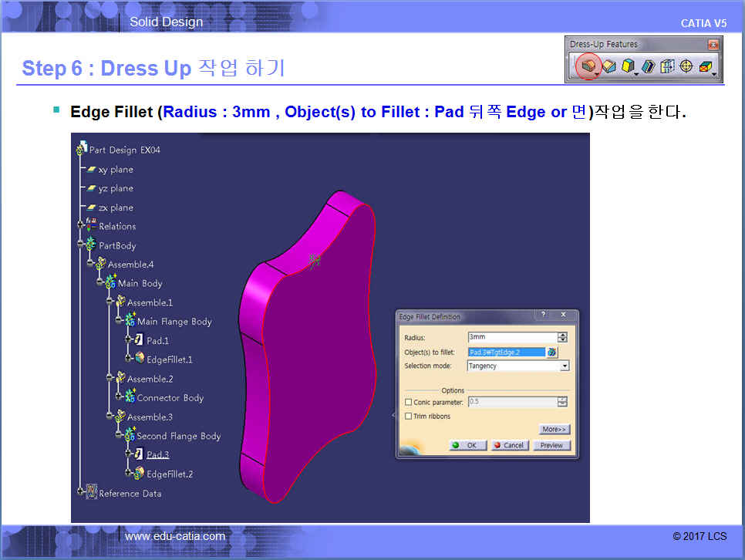The height and width of the screenshot is (560, 745).
Task: Select the Edge Fillet tool
Action: pos(588,67)
